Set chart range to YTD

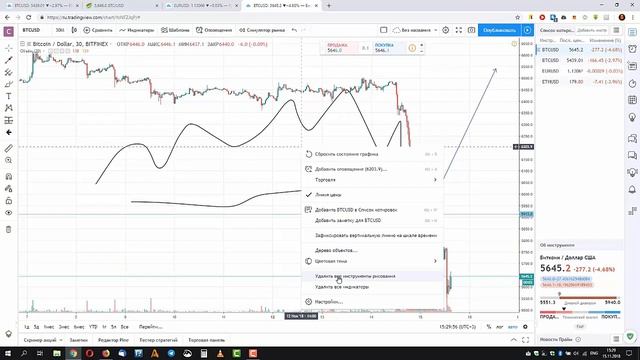(x=93, y=327)
